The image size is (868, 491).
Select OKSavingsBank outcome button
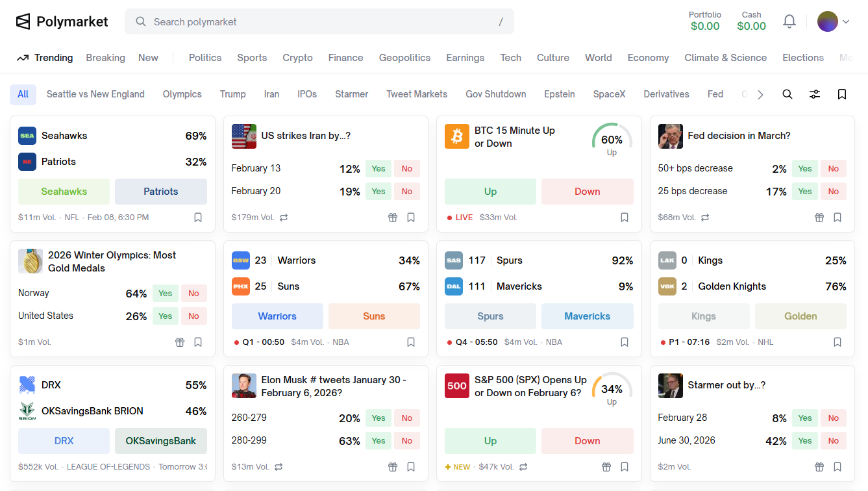tap(161, 441)
